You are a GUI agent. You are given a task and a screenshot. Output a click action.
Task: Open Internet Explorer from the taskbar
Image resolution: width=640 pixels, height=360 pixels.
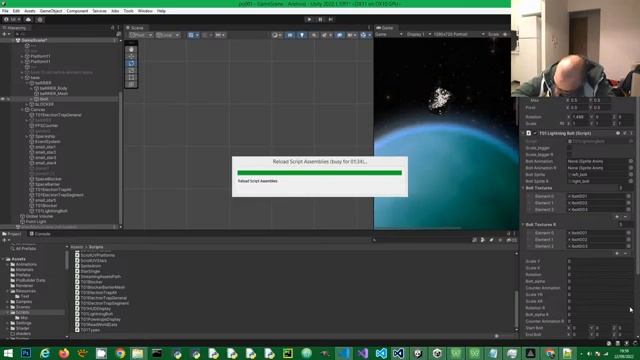click(x=45, y=353)
